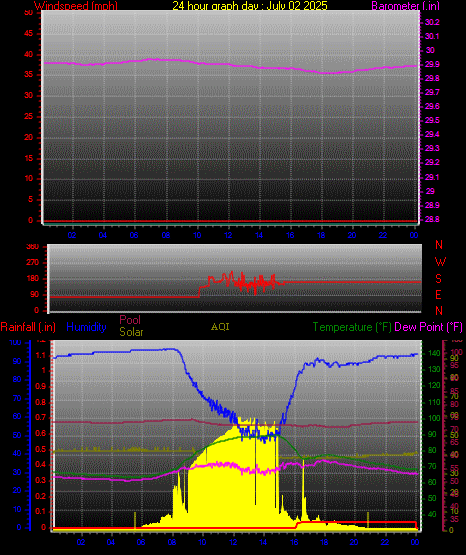Click the green 140 temperature axis value
Screen dimensions: 466x555
click(x=434, y=353)
